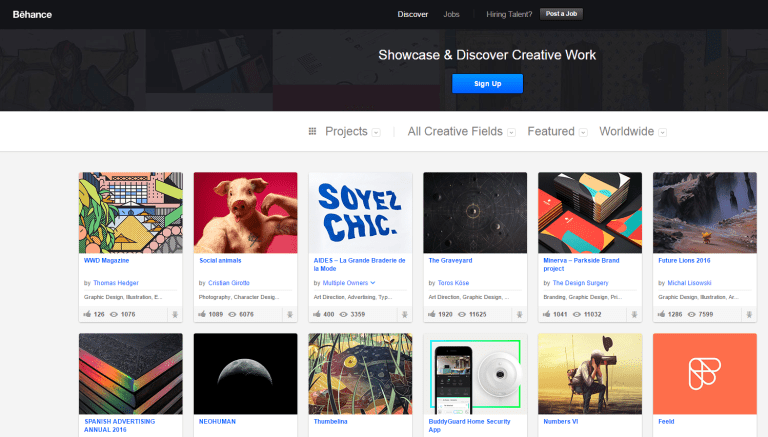Open author Thomas Hedger's profile
This screenshot has width=768, height=437.
tap(116, 283)
